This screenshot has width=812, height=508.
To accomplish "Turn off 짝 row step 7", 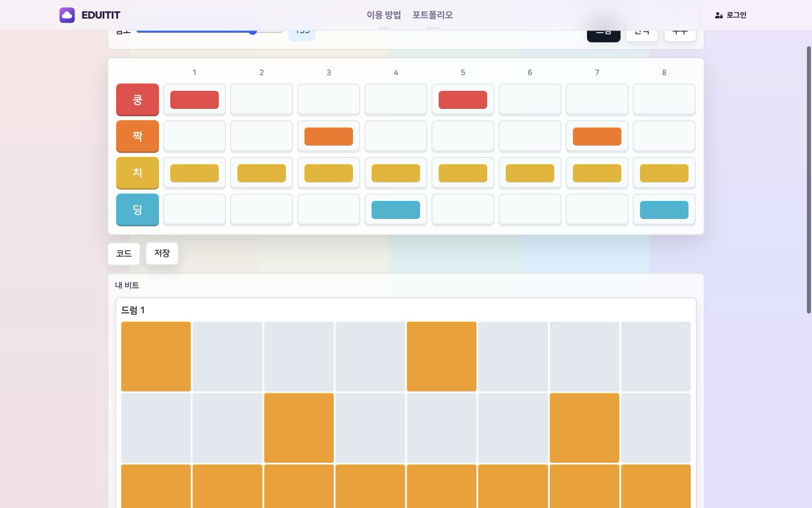I will click(597, 137).
